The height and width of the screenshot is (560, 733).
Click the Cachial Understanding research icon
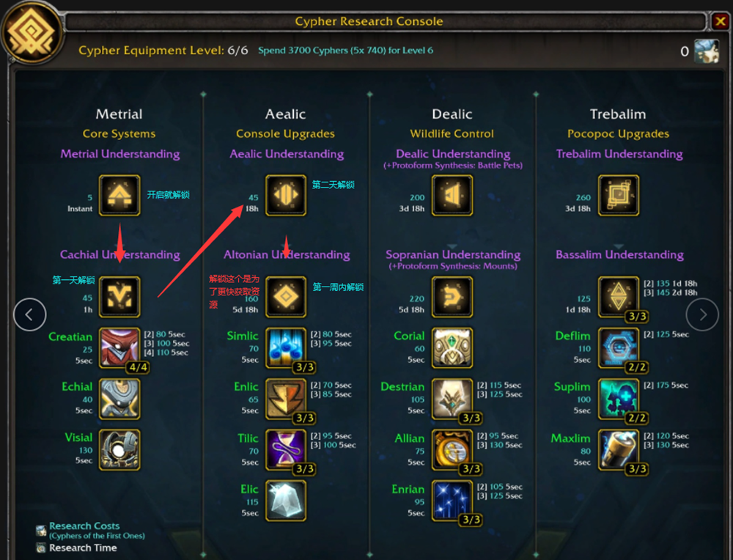click(x=119, y=297)
